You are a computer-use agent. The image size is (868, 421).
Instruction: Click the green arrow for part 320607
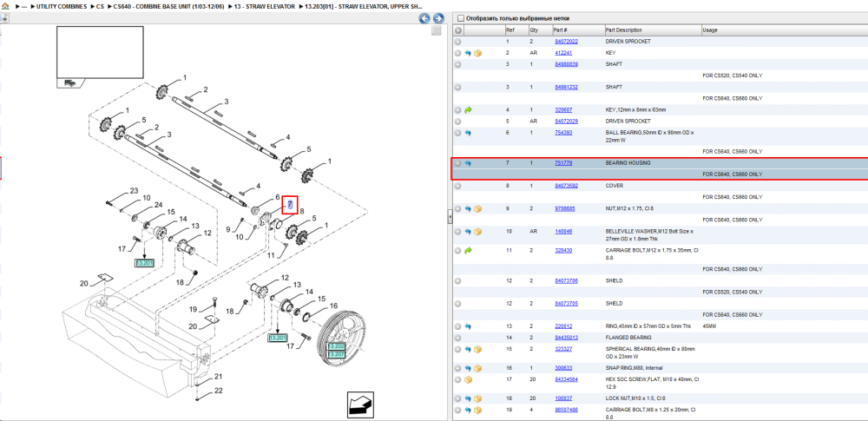click(x=468, y=110)
